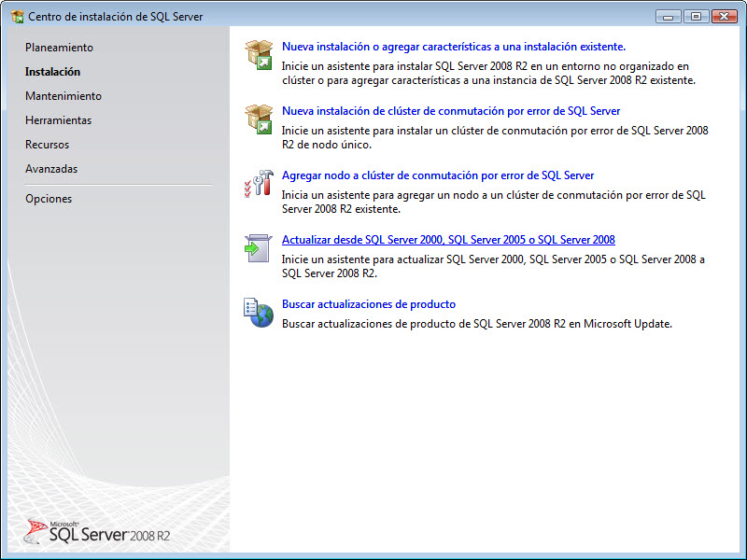
Task: Select the Instalación section
Action: pyautogui.click(x=53, y=72)
